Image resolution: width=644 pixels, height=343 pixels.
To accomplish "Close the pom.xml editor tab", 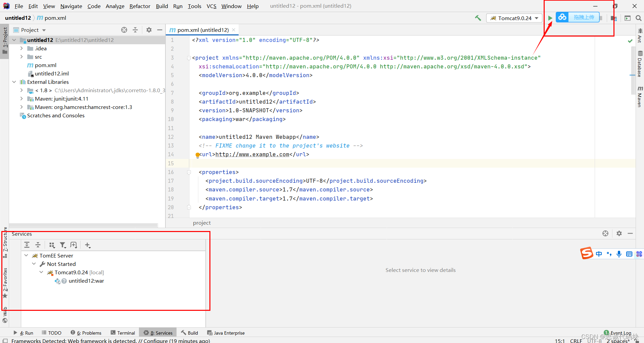I will coord(234,30).
